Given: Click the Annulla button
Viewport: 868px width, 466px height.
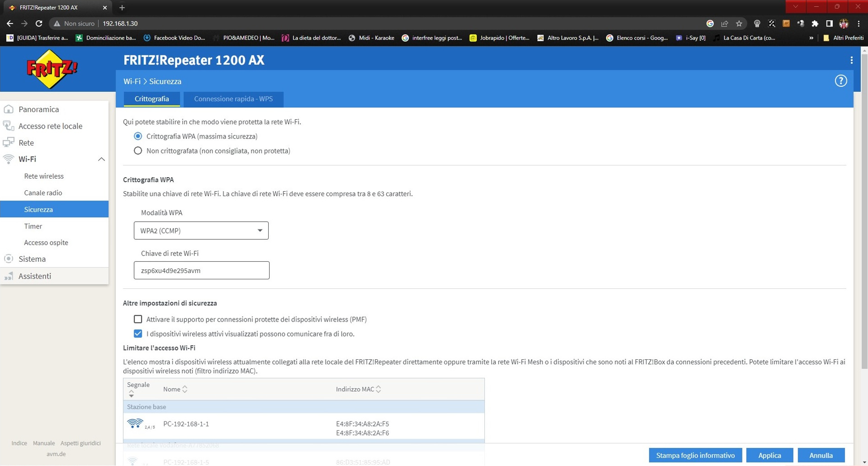Looking at the screenshot, I should 821,455.
